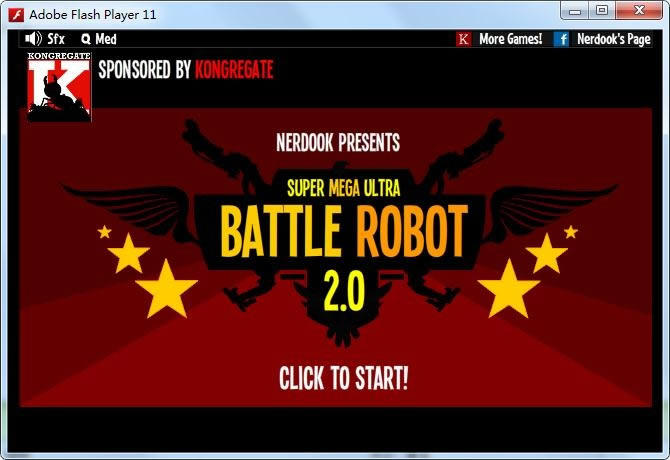This screenshot has height=460, width=670.
Task: Click the largest yellow star on left
Action: (x=166, y=290)
